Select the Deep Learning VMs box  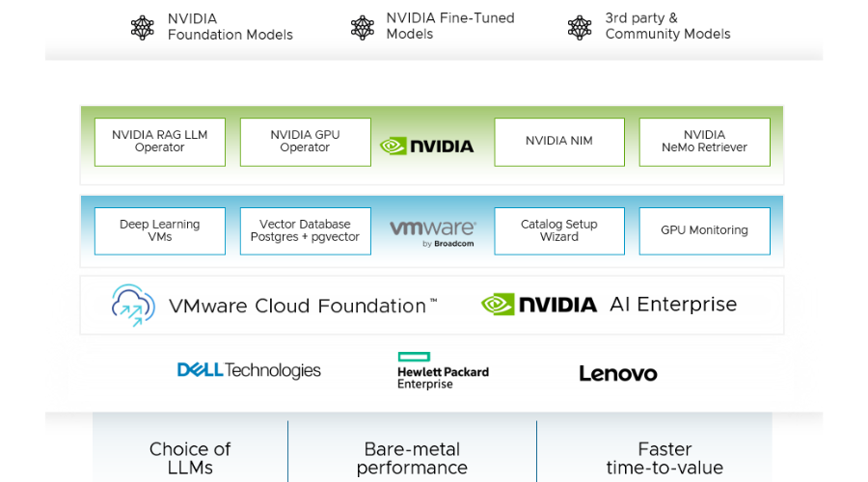point(160,230)
